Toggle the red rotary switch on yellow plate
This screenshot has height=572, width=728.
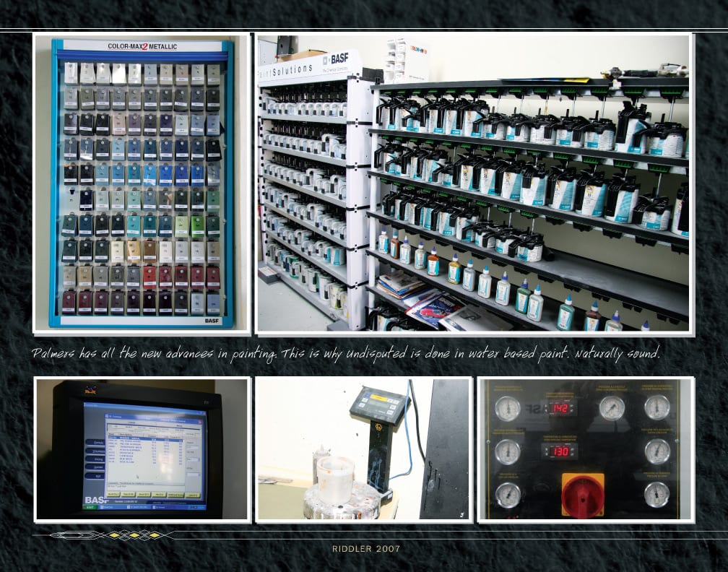tap(582, 494)
